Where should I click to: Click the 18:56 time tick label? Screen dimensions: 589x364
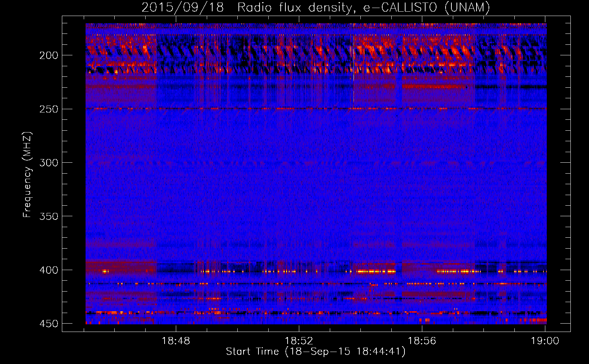click(x=422, y=341)
